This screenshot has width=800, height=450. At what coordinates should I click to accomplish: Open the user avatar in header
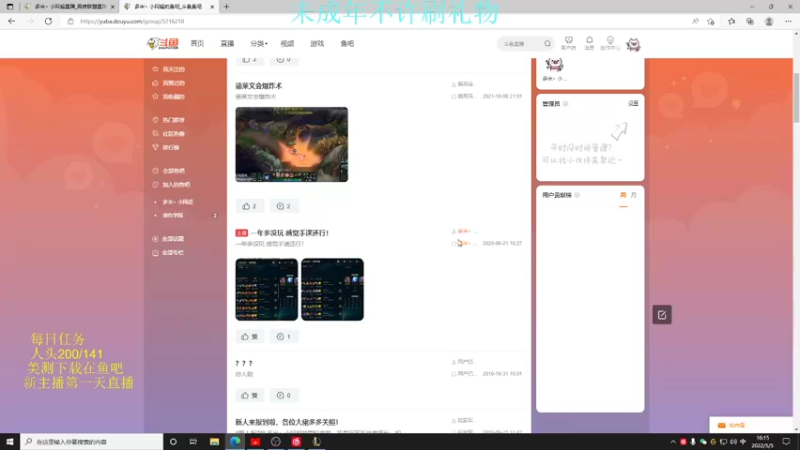pos(633,44)
